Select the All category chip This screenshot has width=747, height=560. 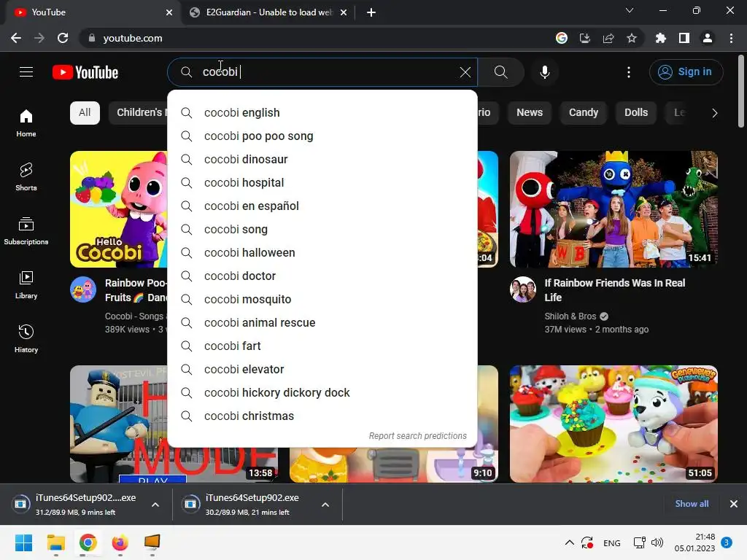[x=85, y=113]
